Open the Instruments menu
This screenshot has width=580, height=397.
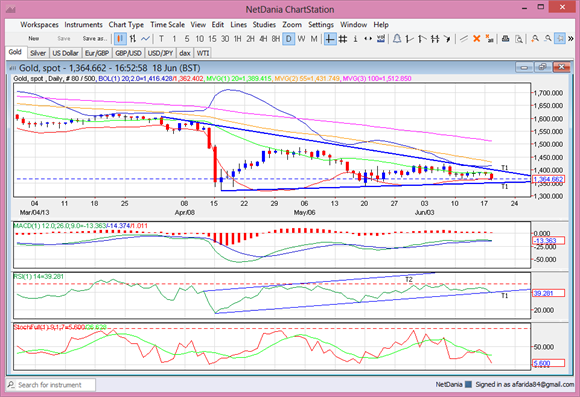click(x=83, y=25)
